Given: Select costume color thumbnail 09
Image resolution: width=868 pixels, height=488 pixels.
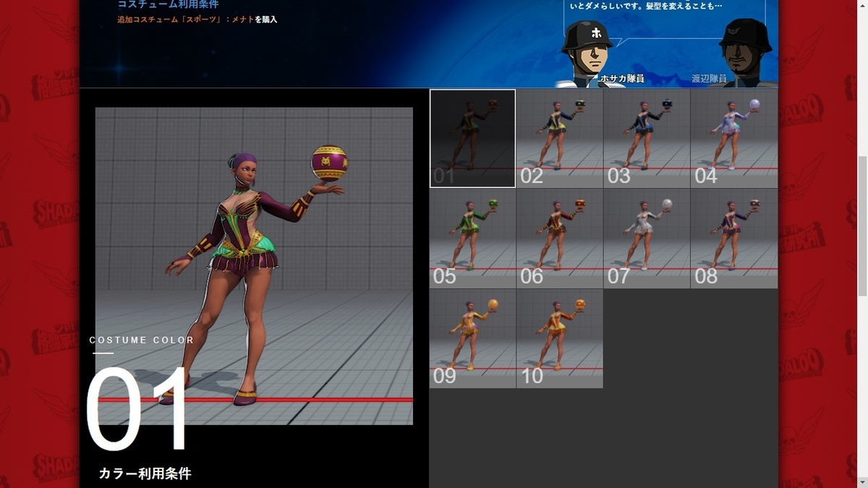Looking at the screenshot, I should [473, 339].
